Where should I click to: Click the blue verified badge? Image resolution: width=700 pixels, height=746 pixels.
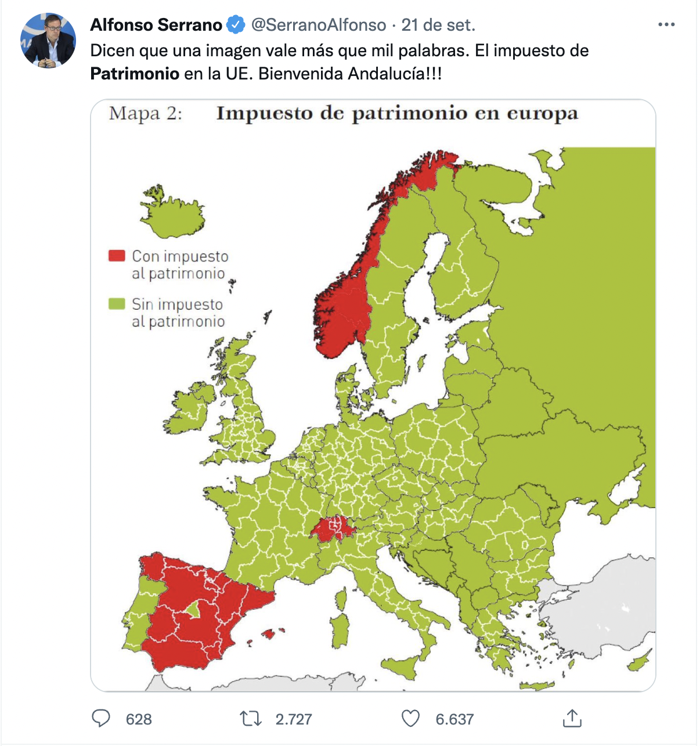click(x=235, y=25)
